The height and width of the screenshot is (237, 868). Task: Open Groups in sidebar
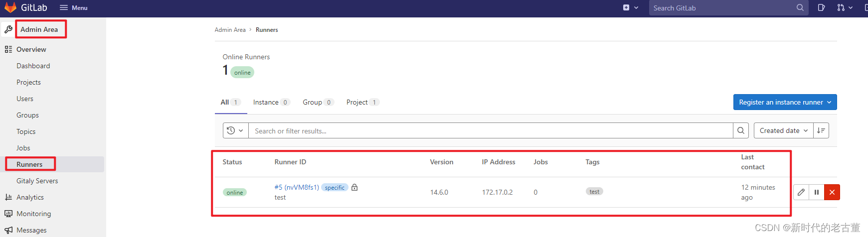tap(27, 115)
